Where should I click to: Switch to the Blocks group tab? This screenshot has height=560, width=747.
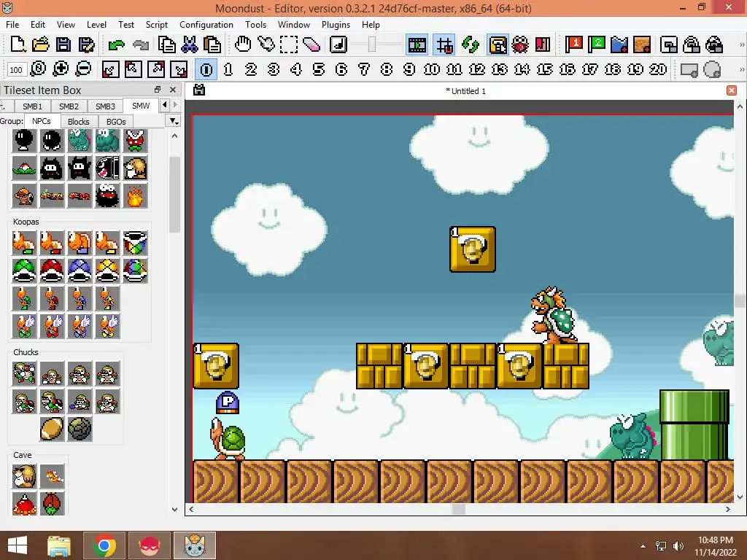(79, 122)
